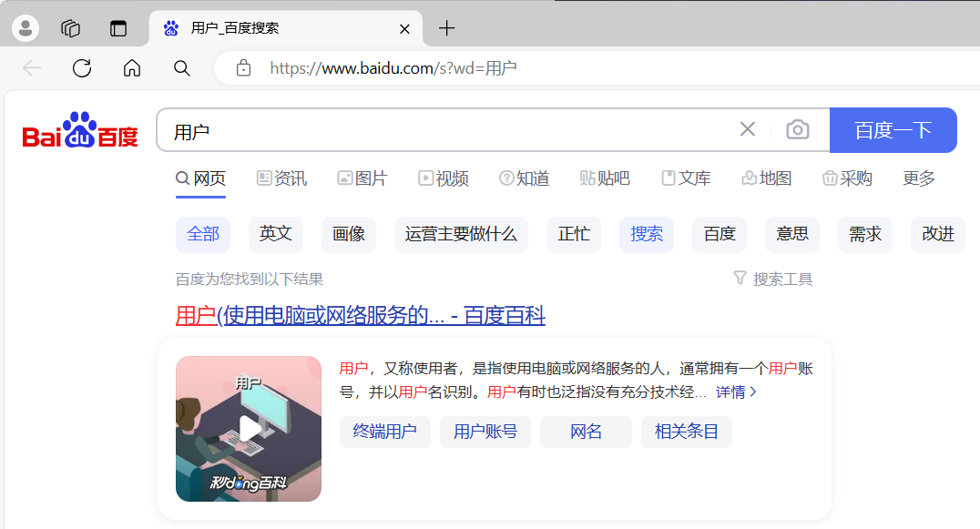Viewport: 980px width, 529px height.
Task: Switch to the 地图 tab
Action: (767, 179)
